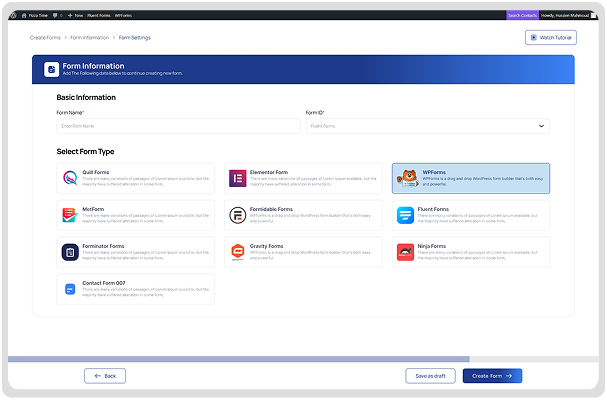Click the Search Contacts button
This screenshot has height=400, width=607.
point(522,15)
